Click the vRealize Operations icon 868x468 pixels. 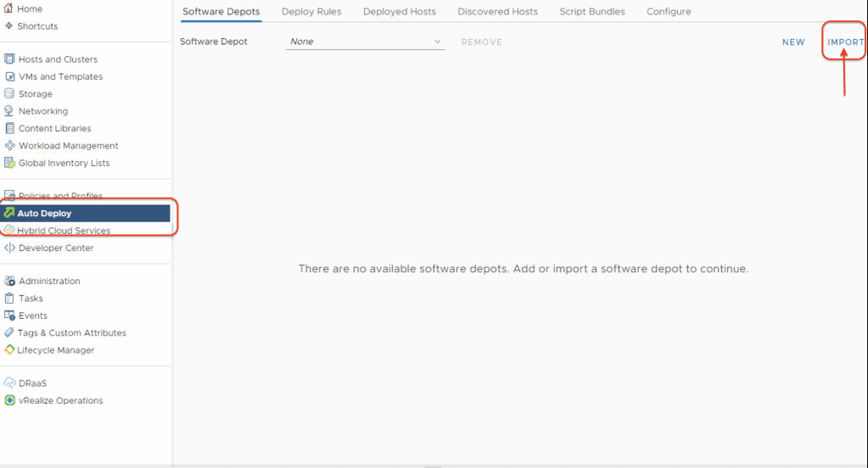(9, 400)
